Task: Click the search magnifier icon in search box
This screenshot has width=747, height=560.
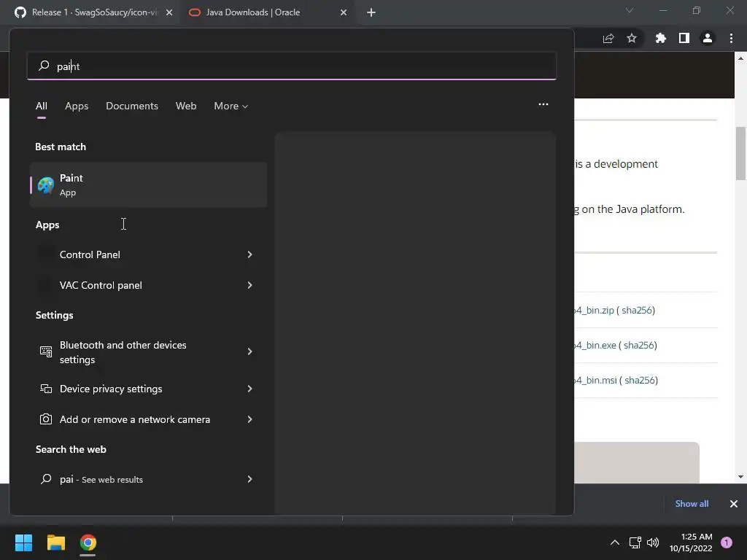Action: [x=44, y=66]
